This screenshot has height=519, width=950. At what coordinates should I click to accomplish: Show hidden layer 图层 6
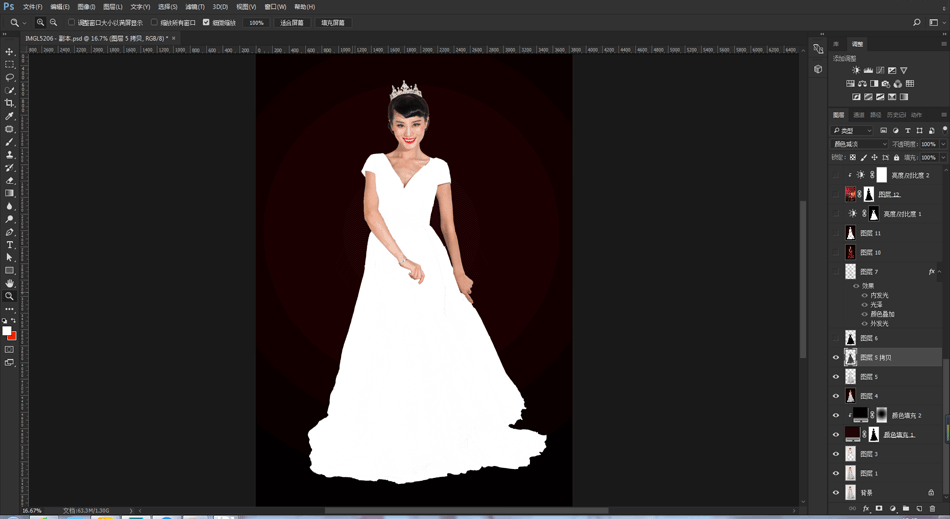[836, 338]
